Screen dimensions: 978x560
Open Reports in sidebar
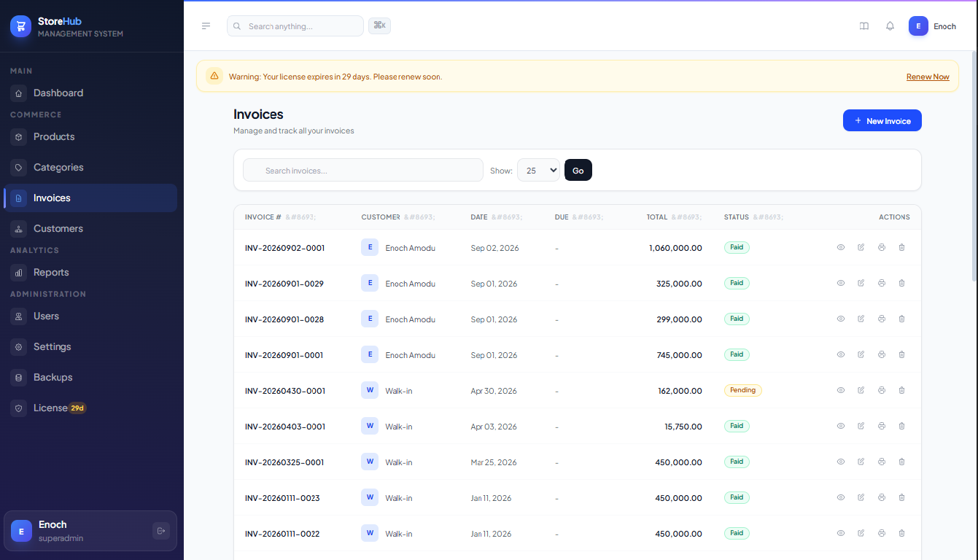(x=90, y=272)
